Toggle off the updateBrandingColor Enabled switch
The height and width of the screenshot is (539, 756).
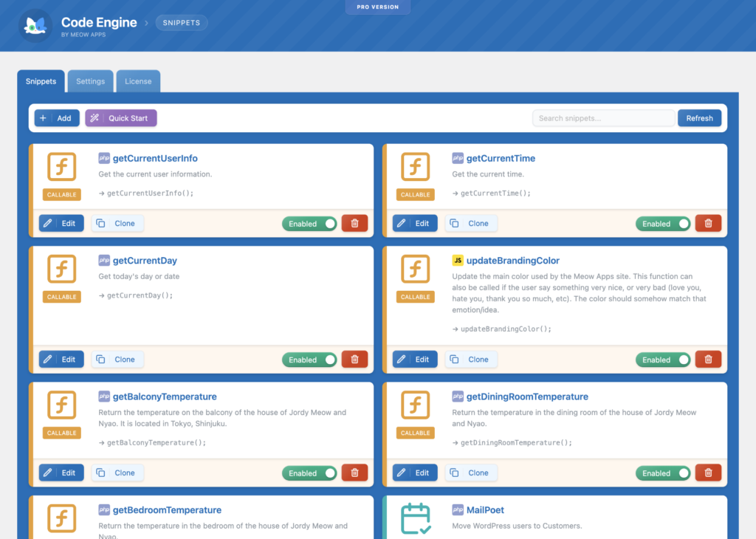point(663,360)
